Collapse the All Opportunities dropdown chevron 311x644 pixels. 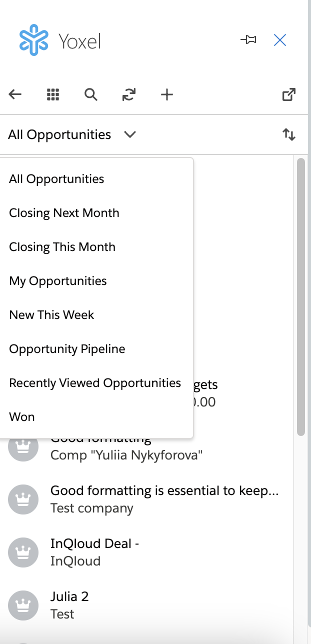click(x=130, y=134)
